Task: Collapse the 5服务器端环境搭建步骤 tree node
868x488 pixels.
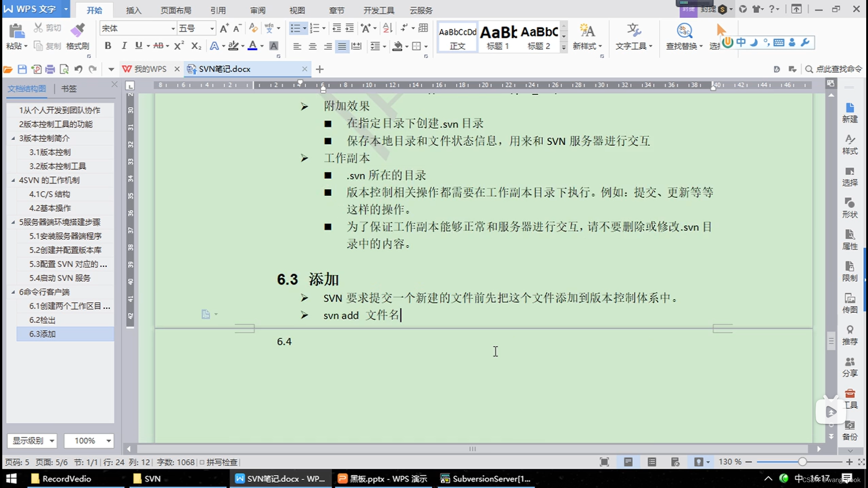Action: (13, 222)
